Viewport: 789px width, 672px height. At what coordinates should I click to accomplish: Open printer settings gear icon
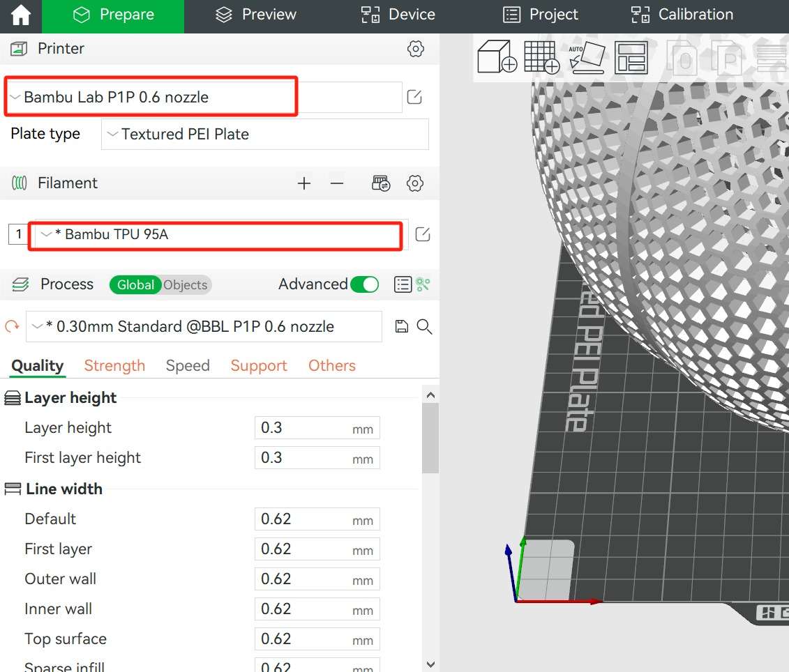(x=416, y=49)
